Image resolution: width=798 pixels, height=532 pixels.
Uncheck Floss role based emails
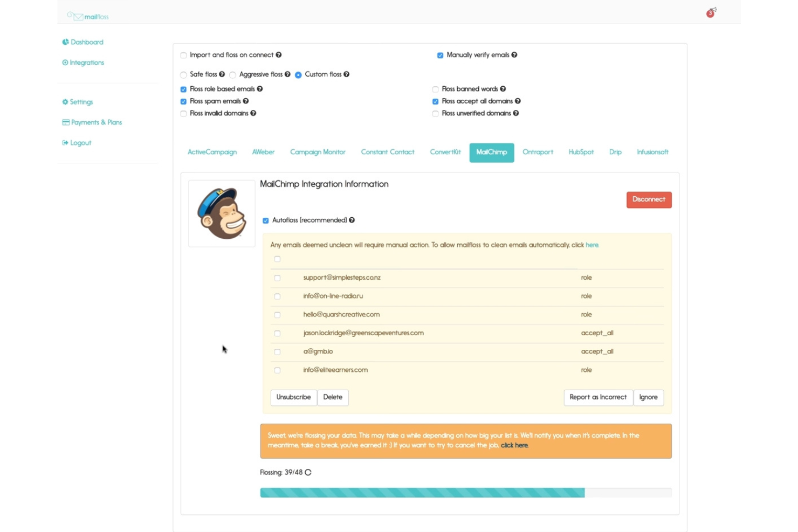click(x=183, y=89)
